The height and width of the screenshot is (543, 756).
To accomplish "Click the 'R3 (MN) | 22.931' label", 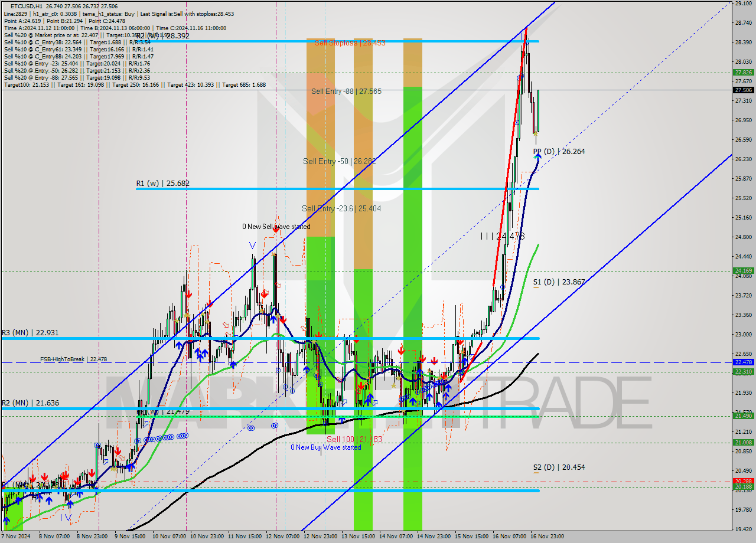I will (x=30, y=333).
